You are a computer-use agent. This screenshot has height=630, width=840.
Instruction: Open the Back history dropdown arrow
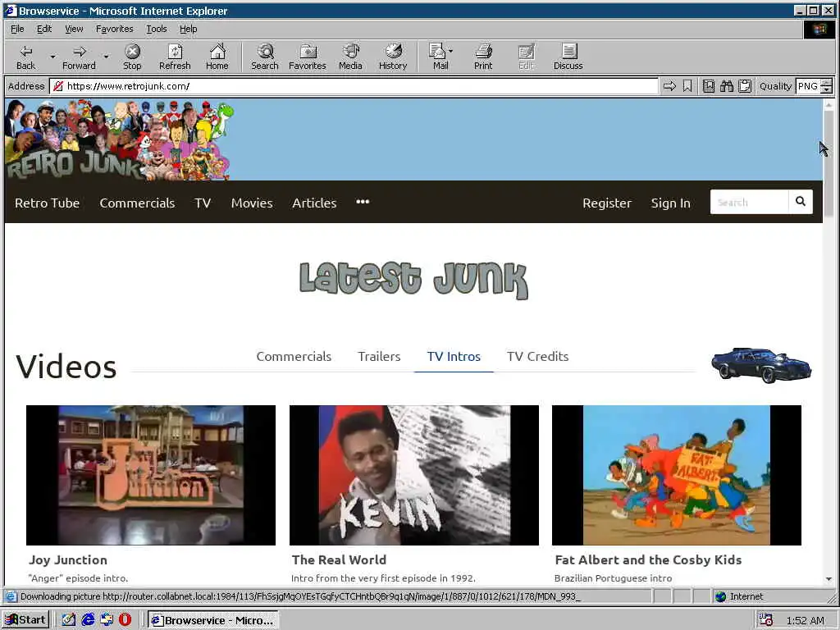click(52, 57)
